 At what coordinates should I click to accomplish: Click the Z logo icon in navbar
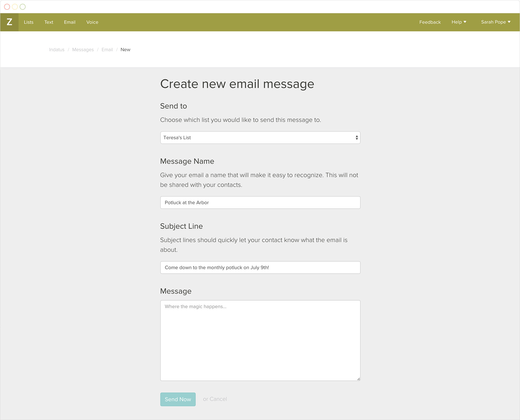(x=9, y=22)
